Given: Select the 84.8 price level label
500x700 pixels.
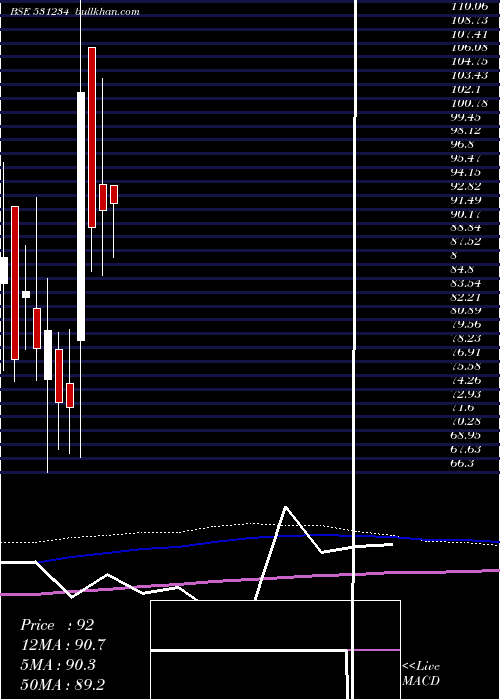Looking at the screenshot, I should [462, 269].
